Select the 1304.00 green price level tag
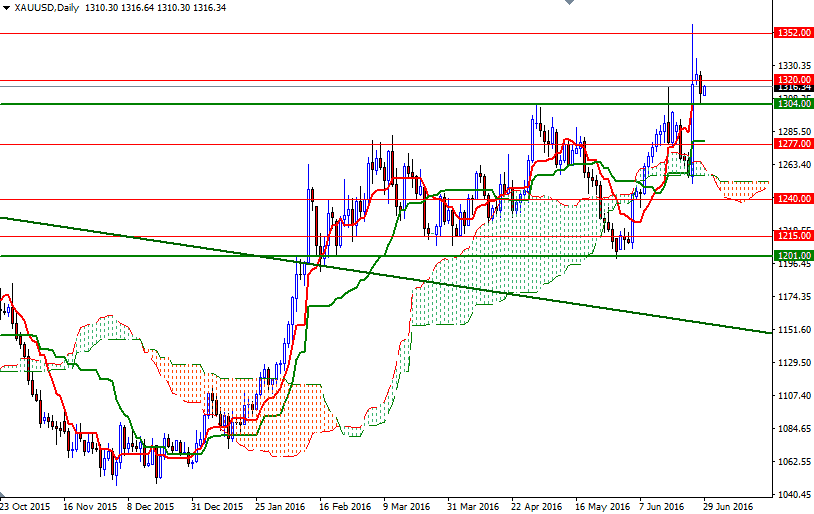The height and width of the screenshot is (514, 814). pyautogui.click(x=792, y=103)
